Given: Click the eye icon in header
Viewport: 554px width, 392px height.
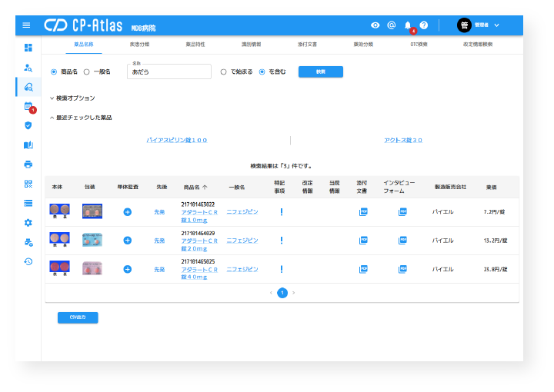Looking at the screenshot, I should point(375,25).
